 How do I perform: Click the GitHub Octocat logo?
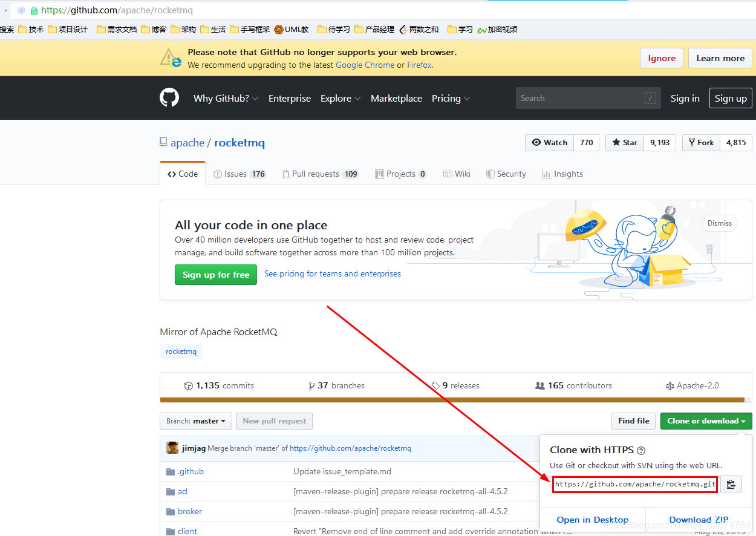pos(169,98)
